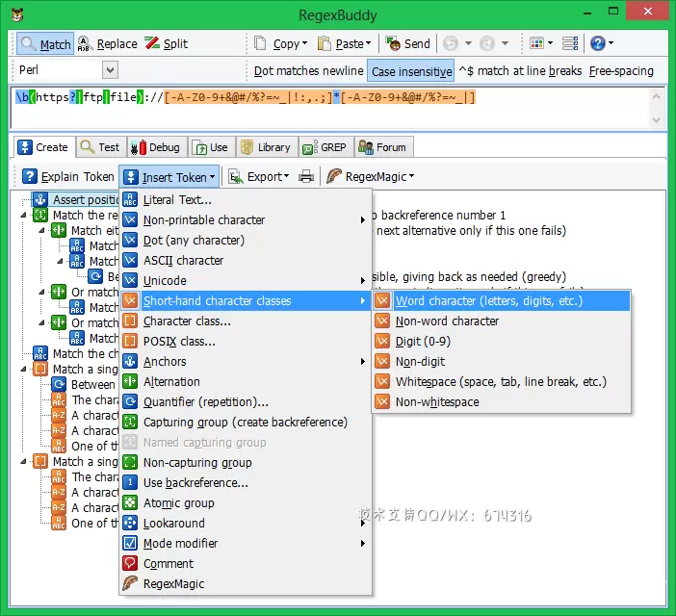Screen dimensions: 676x616
Task: Click the Capturing group icon
Action: [x=130, y=422]
